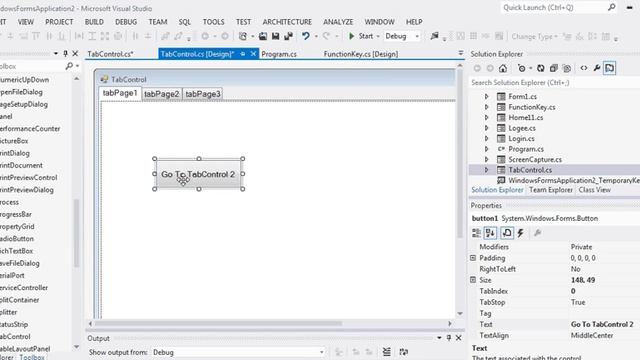
Task: Switch to the Program.cs document tab
Action: pyautogui.click(x=279, y=54)
